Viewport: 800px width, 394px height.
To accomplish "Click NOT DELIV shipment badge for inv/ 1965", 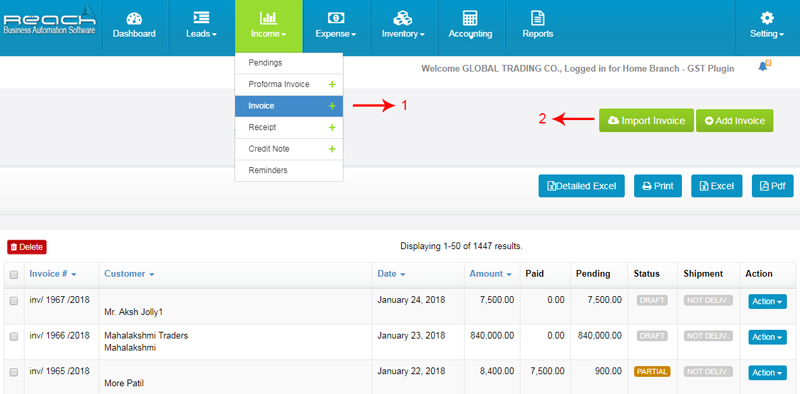I will pos(709,372).
